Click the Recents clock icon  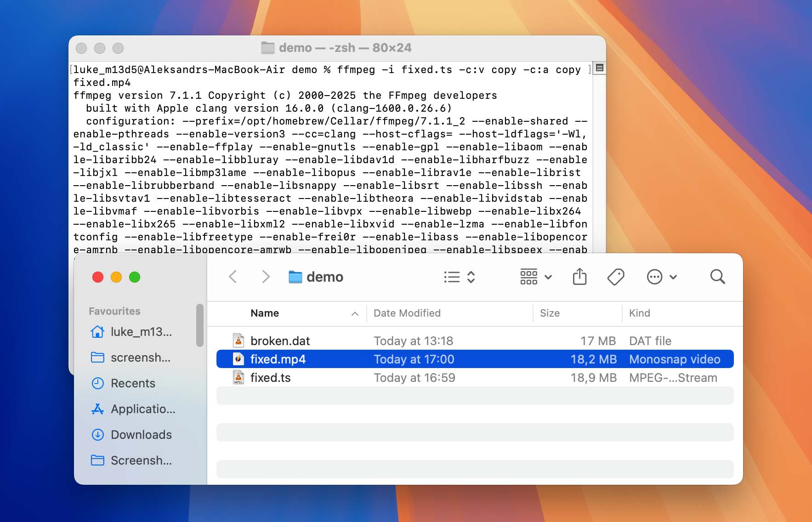point(97,383)
